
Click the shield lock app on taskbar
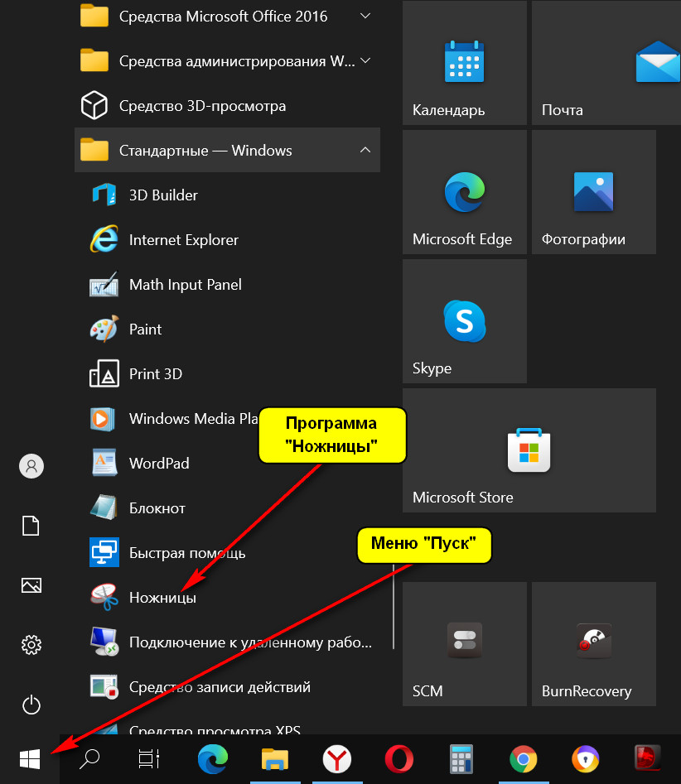click(586, 759)
